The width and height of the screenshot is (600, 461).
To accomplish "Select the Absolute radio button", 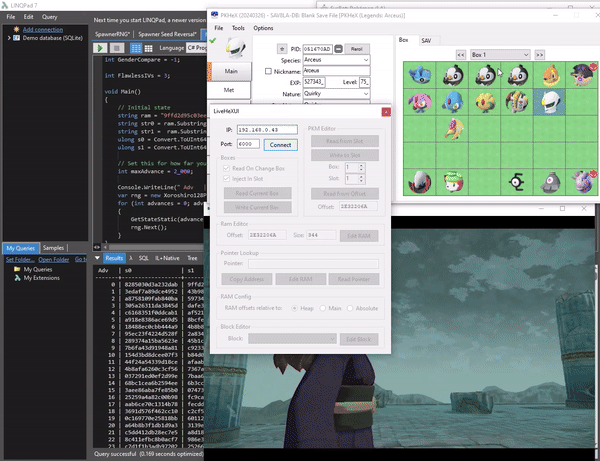I will coord(350,308).
